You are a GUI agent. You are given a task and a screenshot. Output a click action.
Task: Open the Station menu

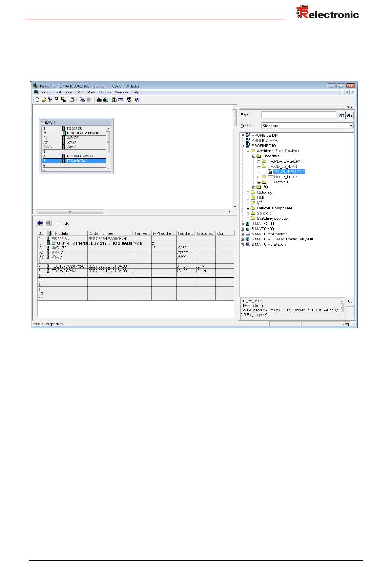point(46,93)
